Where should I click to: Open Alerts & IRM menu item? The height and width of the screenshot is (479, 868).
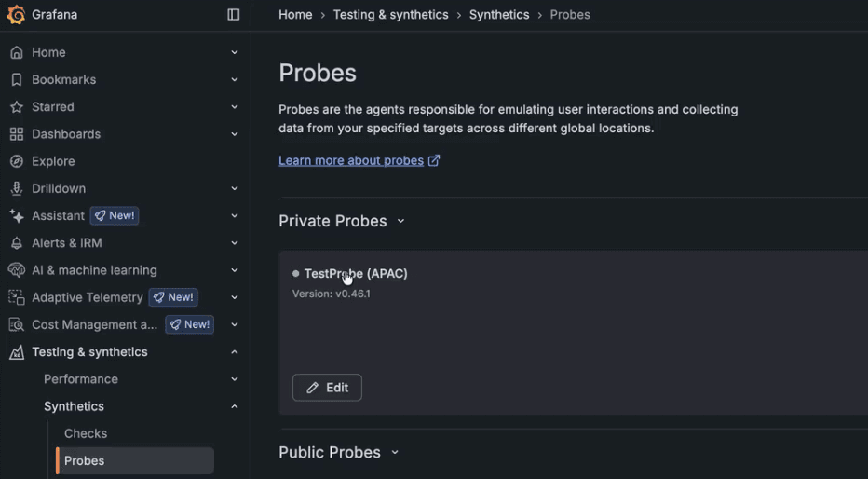66,243
